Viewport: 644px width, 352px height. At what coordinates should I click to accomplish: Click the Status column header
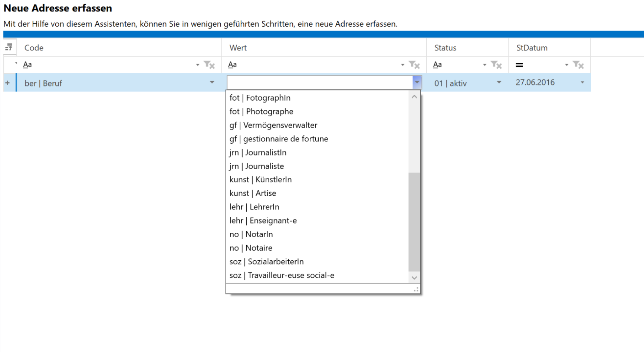445,48
